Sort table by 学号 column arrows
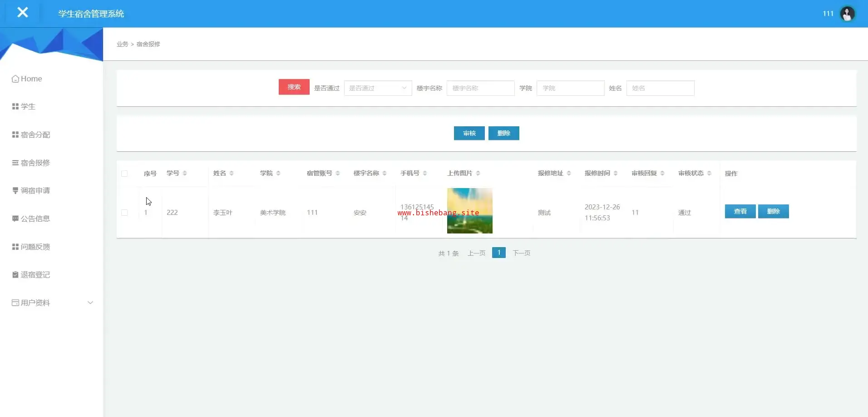Screen dimensions: 868x417 (x=185, y=174)
